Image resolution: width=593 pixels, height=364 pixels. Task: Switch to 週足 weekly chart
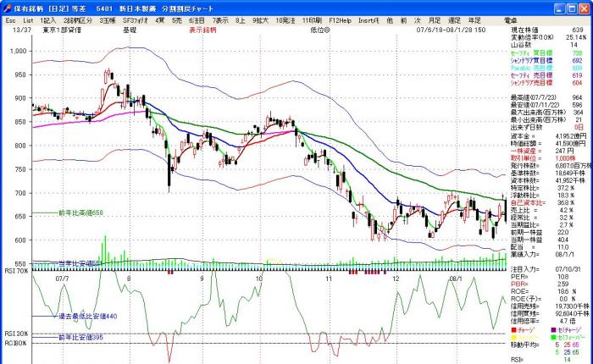coord(454,19)
